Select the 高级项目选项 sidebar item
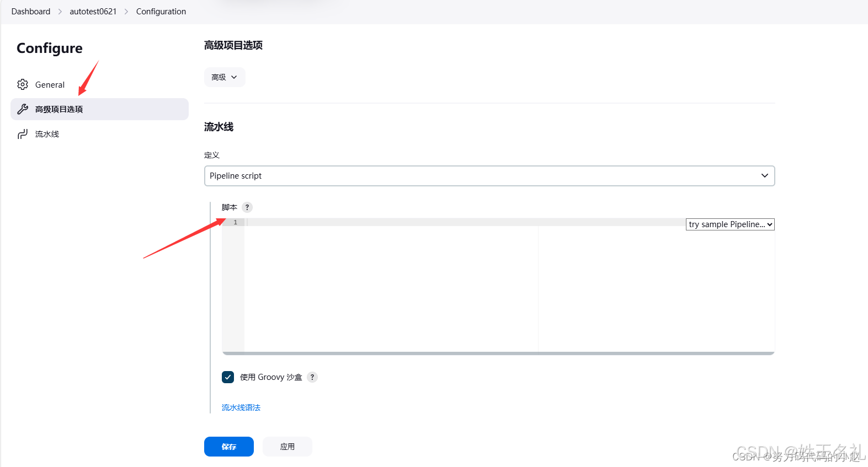This screenshot has height=467, width=868. click(x=99, y=109)
